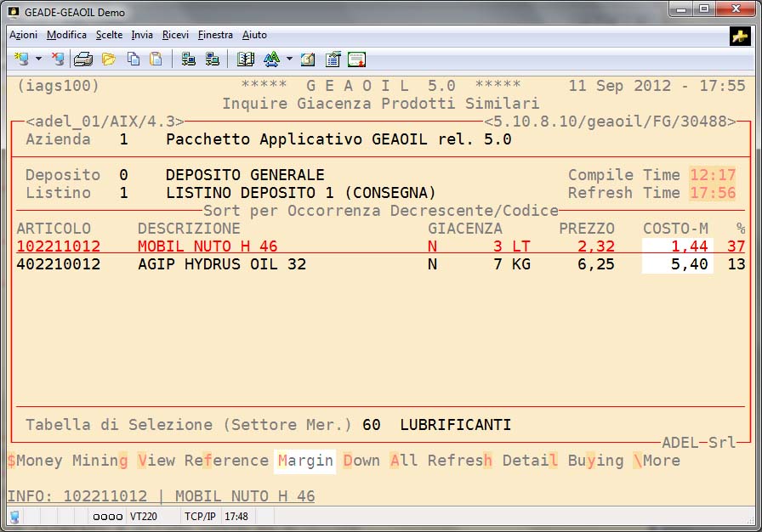Open the new connection dropdown arrow
The height and width of the screenshot is (532, 762).
38,59
